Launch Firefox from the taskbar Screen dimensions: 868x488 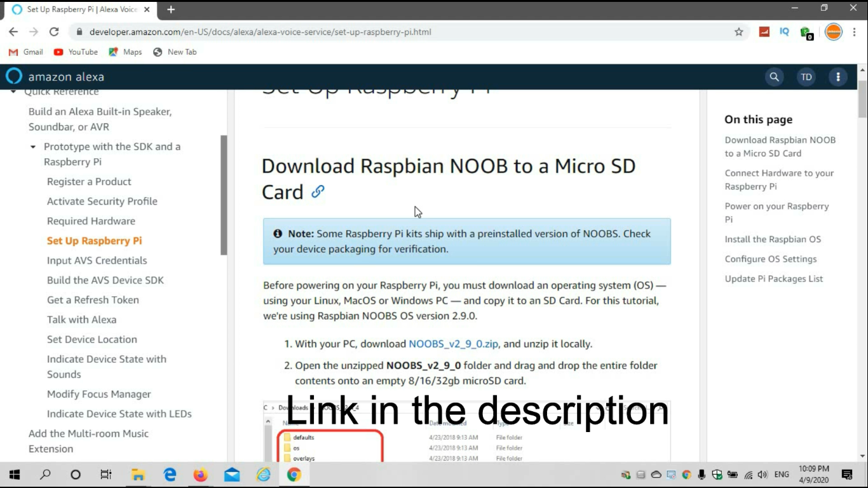click(x=201, y=475)
